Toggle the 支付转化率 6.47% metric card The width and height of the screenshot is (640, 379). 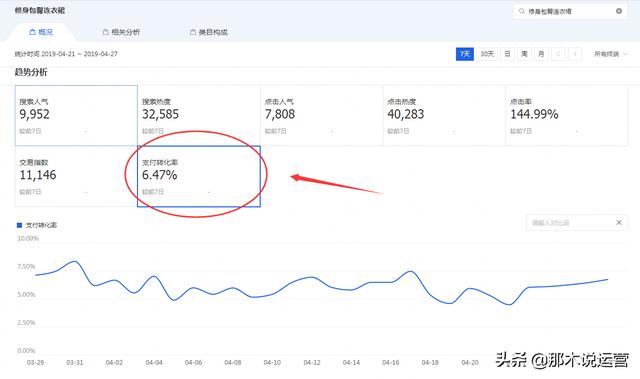point(199,176)
